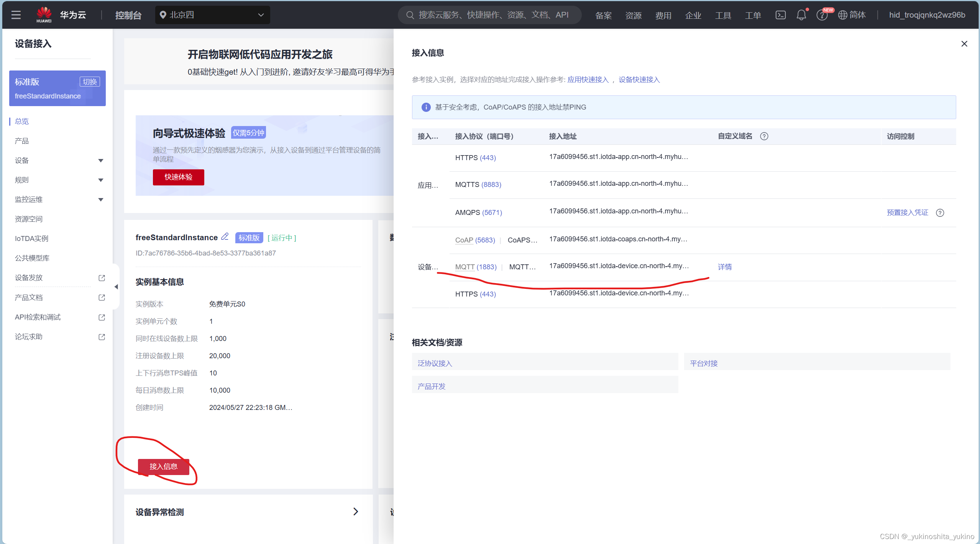Open 费用 in top navigation
Screen dimensions: 980x544
tap(663, 15)
